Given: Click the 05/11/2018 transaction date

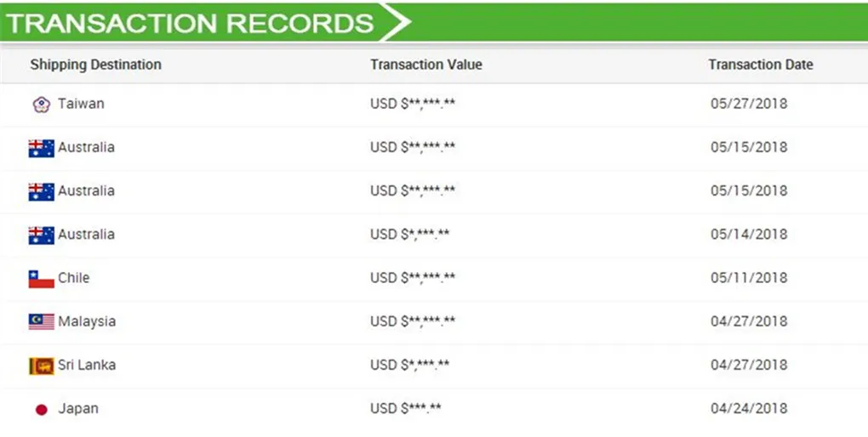Looking at the screenshot, I should [x=749, y=278].
